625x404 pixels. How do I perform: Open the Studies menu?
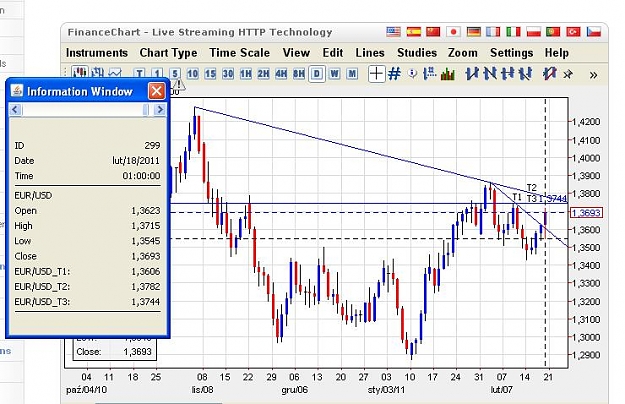pos(417,53)
